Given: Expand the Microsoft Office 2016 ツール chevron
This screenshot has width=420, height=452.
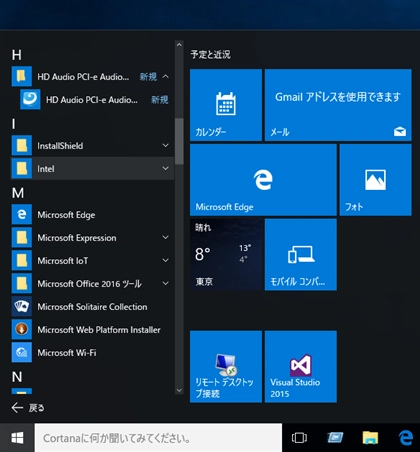Looking at the screenshot, I should pyautogui.click(x=165, y=283).
